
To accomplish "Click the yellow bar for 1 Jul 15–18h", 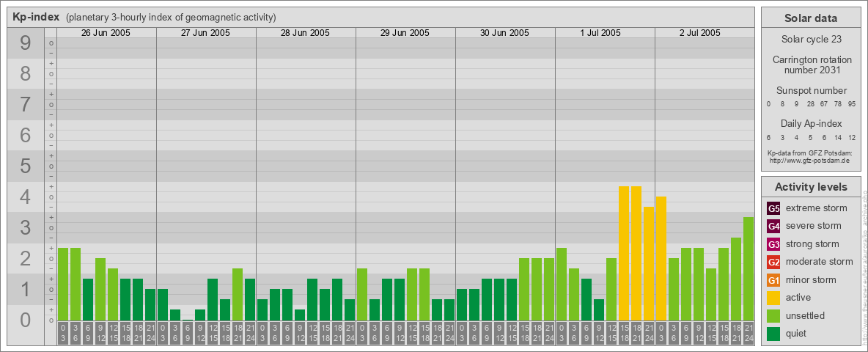I will pyautogui.click(x=624, y=254).
